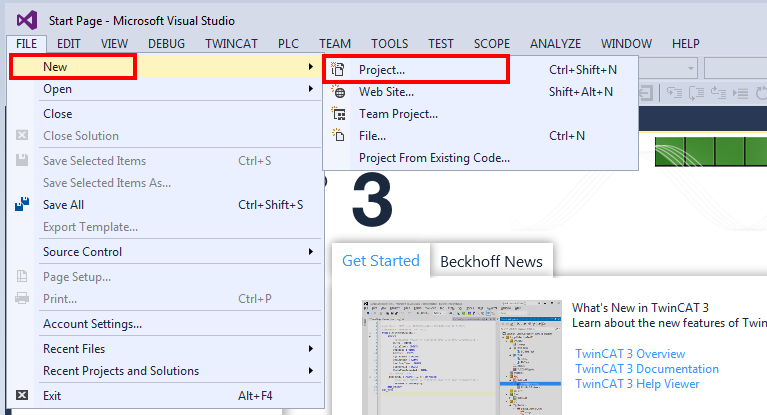Click the Page Setup icon

[22, 276]
